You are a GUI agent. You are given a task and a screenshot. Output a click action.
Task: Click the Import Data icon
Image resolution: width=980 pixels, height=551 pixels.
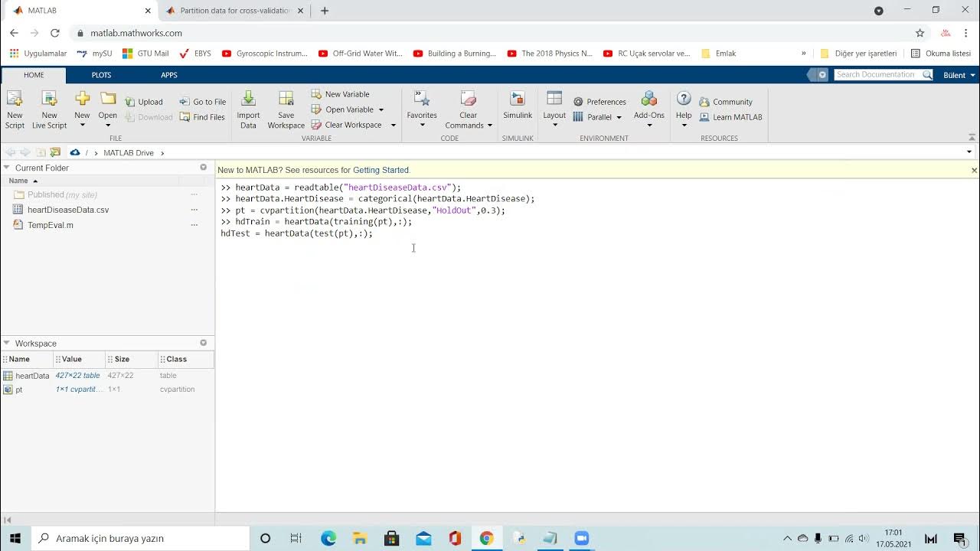pyautogui.click(x=248, y=109)
